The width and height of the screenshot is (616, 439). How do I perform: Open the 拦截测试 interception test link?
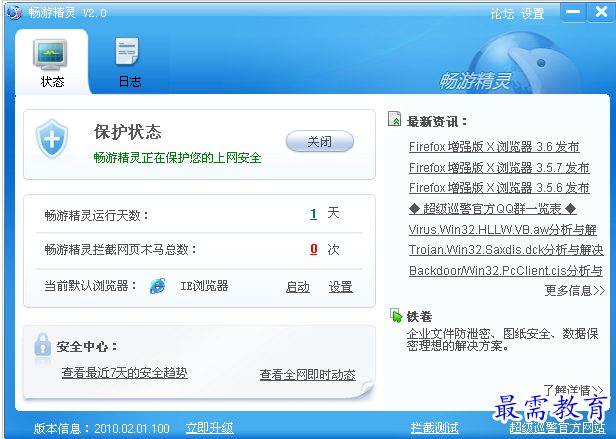coord(435,428)
